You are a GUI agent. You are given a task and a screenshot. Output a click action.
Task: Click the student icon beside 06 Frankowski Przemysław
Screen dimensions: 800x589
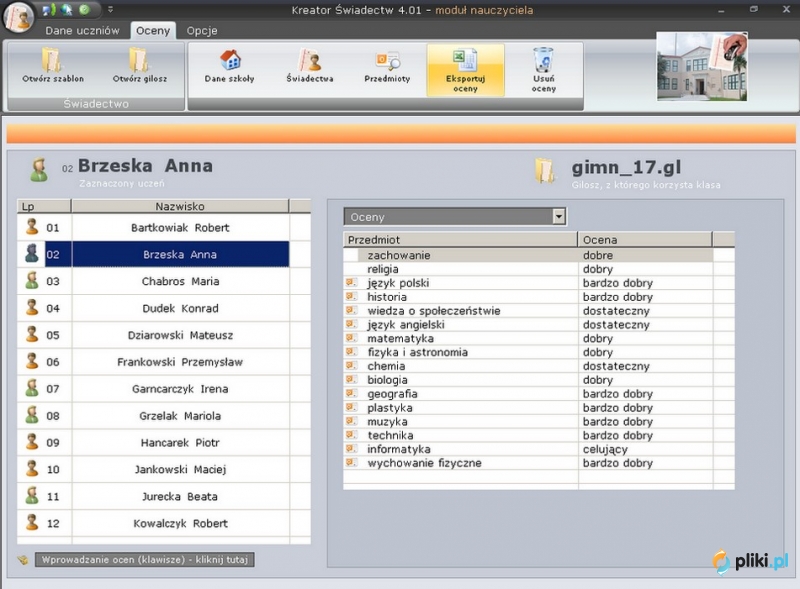(32, 361)
